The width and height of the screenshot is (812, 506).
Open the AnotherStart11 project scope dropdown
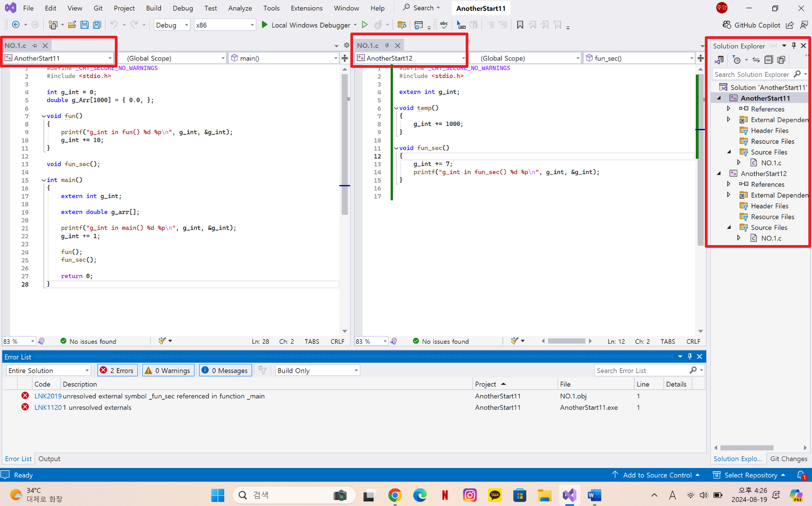tap(58, 58)
